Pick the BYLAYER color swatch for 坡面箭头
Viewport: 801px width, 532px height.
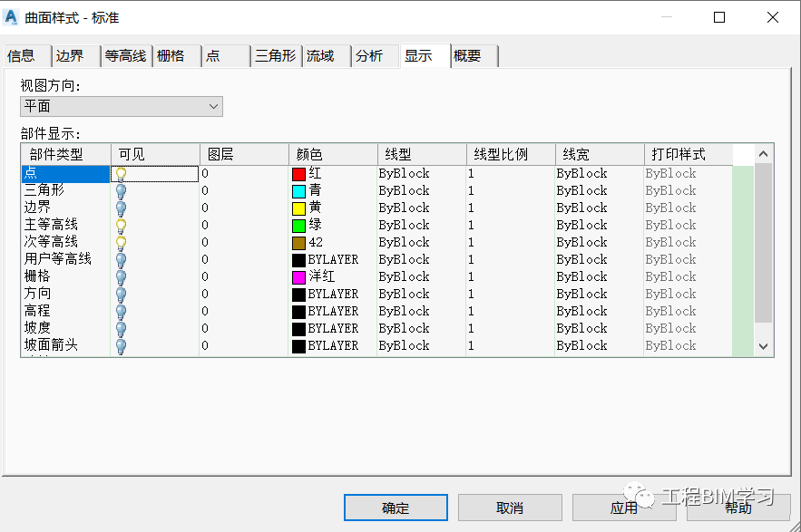click(x=298, y=347)
